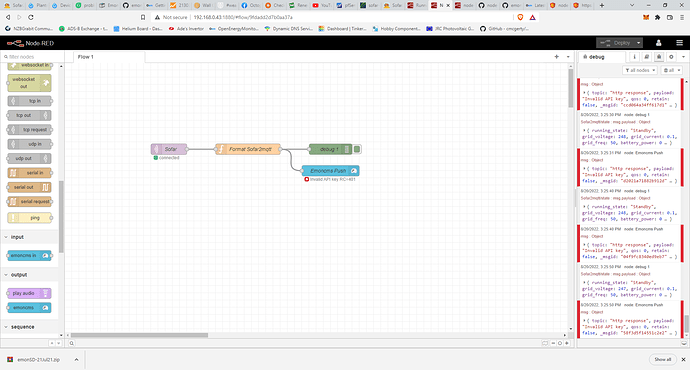Viewport: 690px width, 370px height.
Task: Open sidebar tab list dropdown arrow
Action: tap(683, 57)
